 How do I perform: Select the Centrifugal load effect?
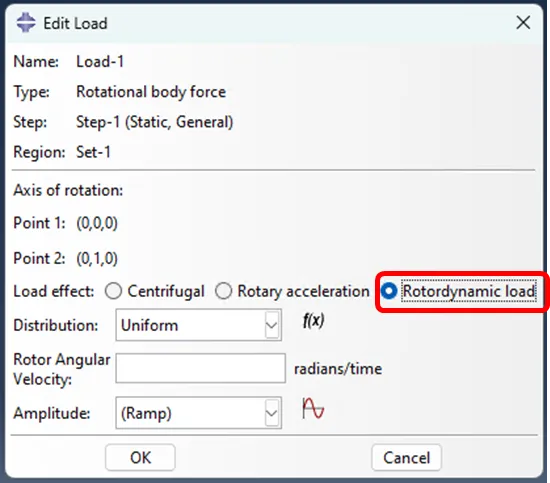(113, 291)
